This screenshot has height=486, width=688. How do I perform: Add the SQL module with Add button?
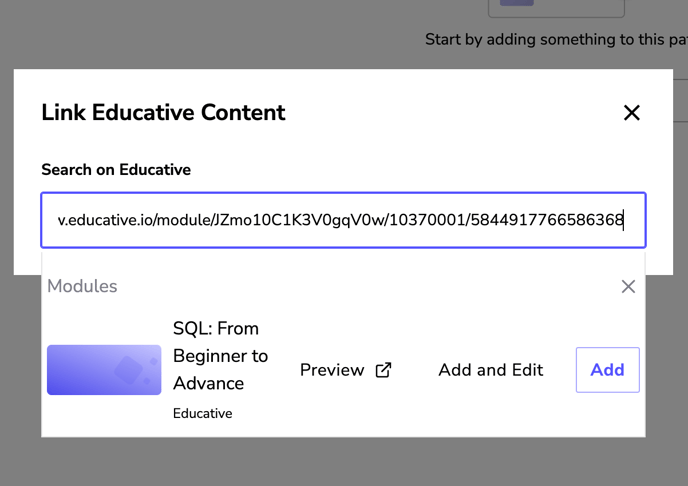(x=608, y=370)
